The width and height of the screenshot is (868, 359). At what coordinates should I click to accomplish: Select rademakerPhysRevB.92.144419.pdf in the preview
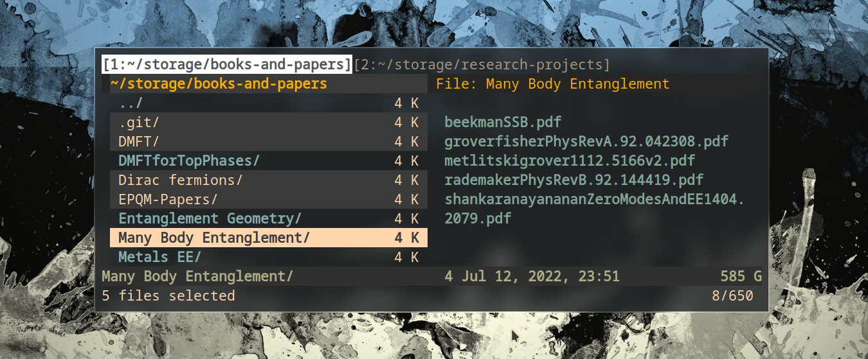pyautogui.click(x=574, y=180)
